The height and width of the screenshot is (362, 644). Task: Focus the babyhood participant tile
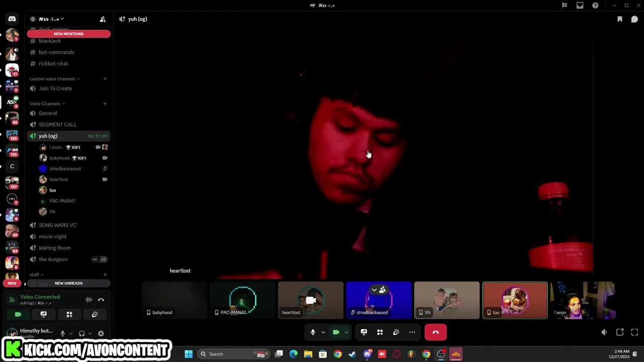(x=175, y=300)
